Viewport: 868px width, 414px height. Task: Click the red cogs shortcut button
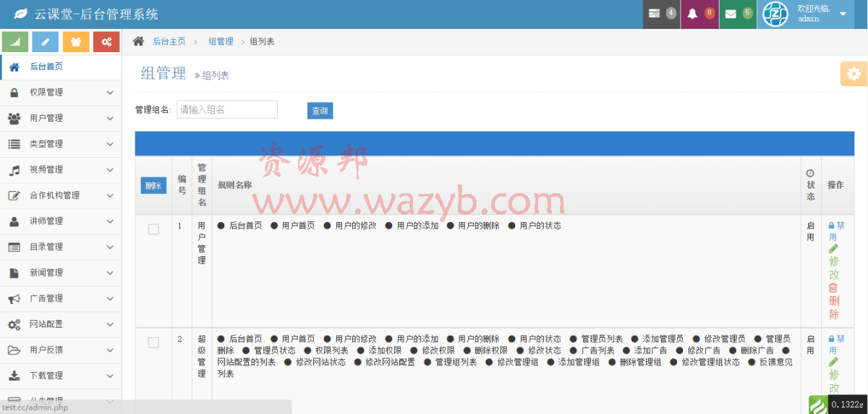tap(106, 42)
